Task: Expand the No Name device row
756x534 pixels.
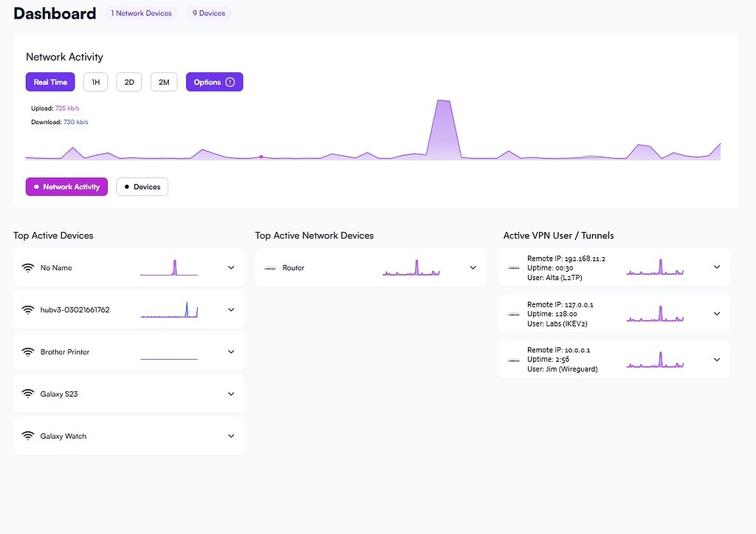Action: [230, 267]
